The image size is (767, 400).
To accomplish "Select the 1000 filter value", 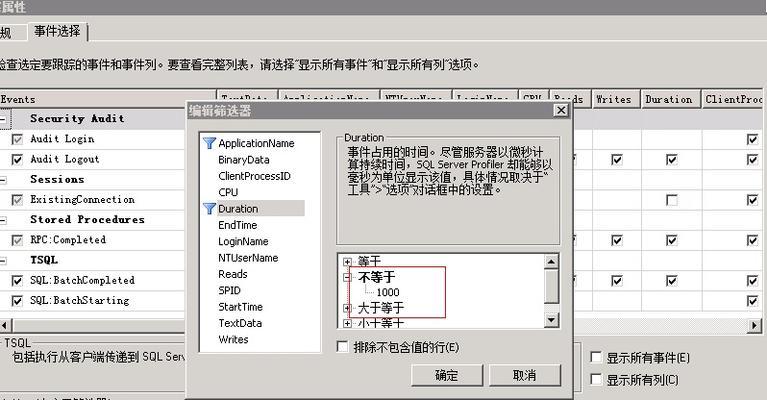I will click(388, 292).
